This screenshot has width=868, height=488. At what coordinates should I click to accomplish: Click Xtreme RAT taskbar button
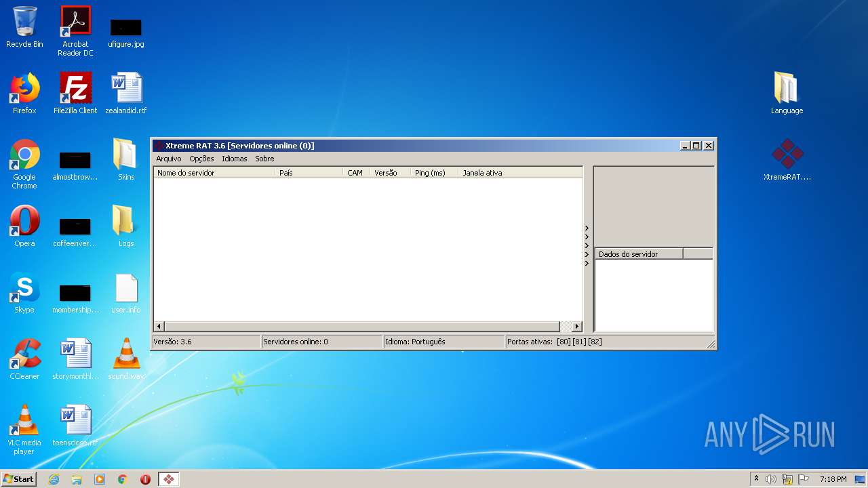[168, 479]
